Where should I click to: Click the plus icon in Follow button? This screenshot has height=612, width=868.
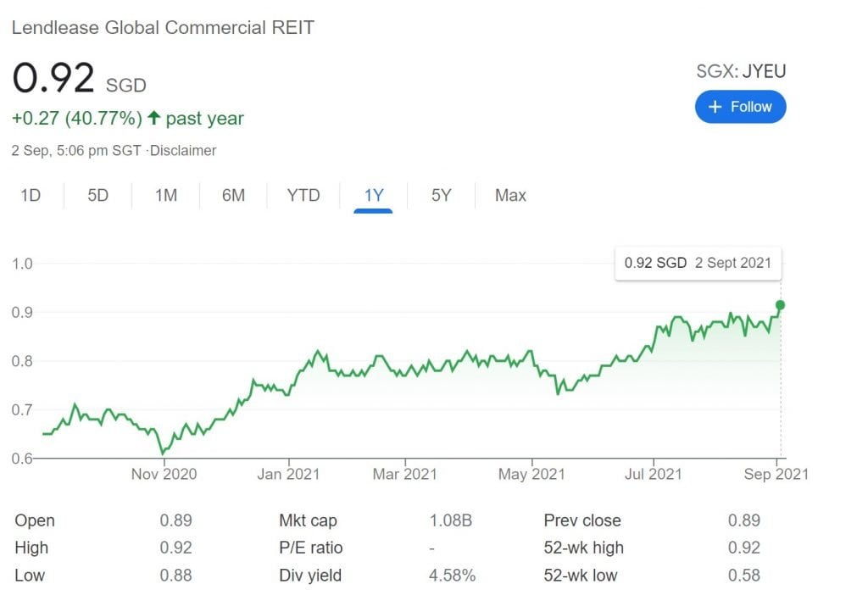(x=715, y=107)
